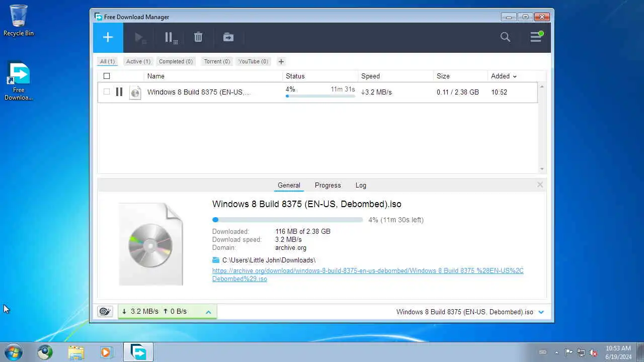644x362 pixels.
Task: Sort by the Added column header
Action: pos(503,76)
